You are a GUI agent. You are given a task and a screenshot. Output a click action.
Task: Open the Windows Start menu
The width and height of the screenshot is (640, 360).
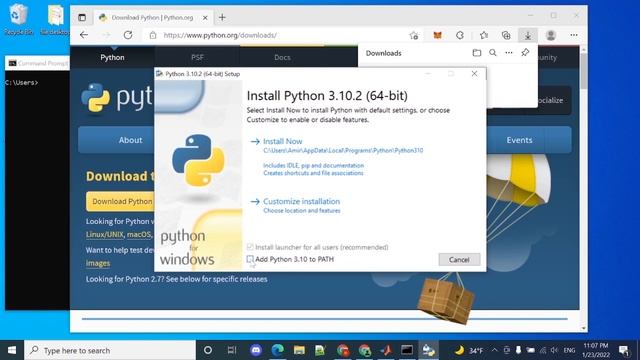click(12, 350)
